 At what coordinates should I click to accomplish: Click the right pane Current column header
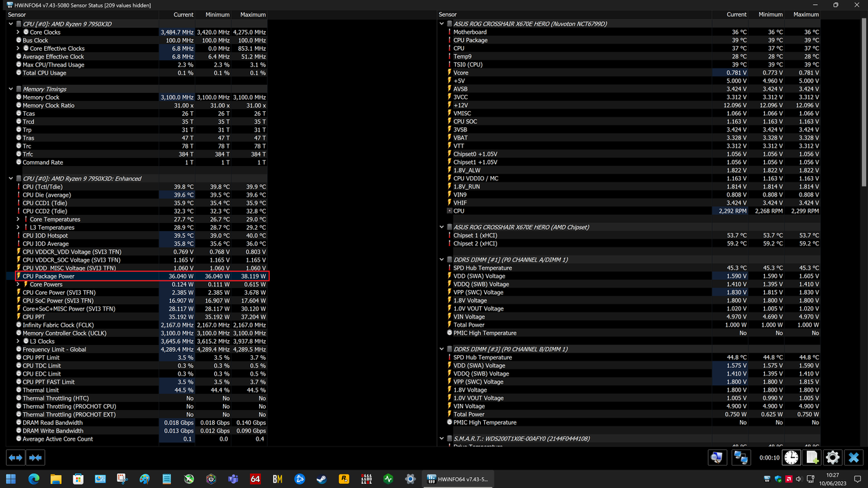[731, 14]
